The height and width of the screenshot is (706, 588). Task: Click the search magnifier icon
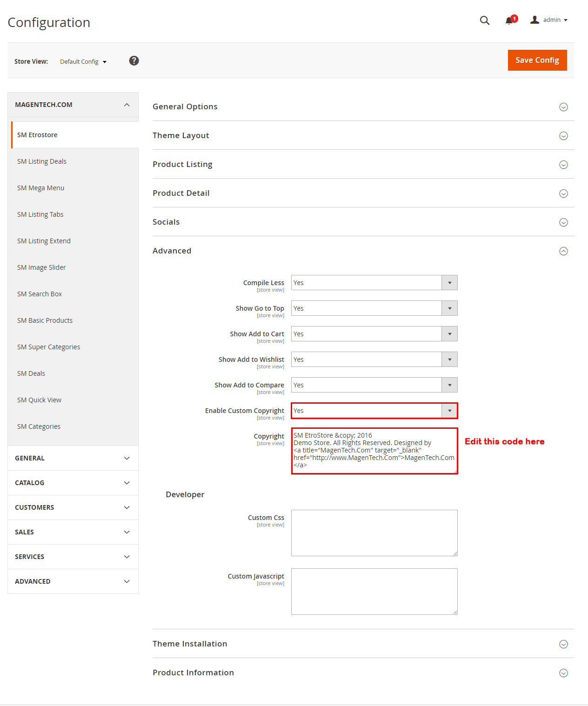[484, 20]
